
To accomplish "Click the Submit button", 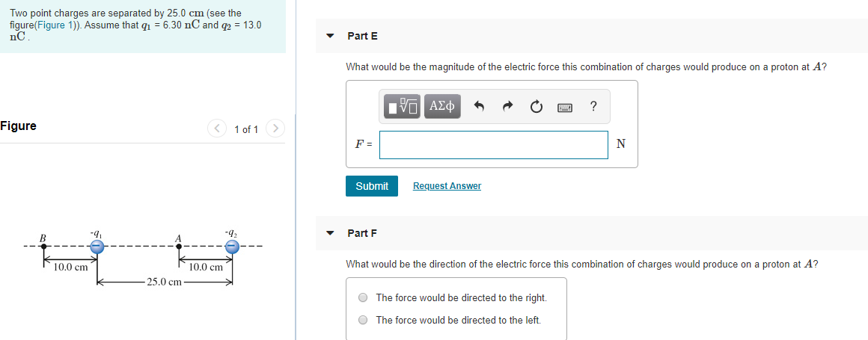I will pyautogui.click(x=372, y=186).
